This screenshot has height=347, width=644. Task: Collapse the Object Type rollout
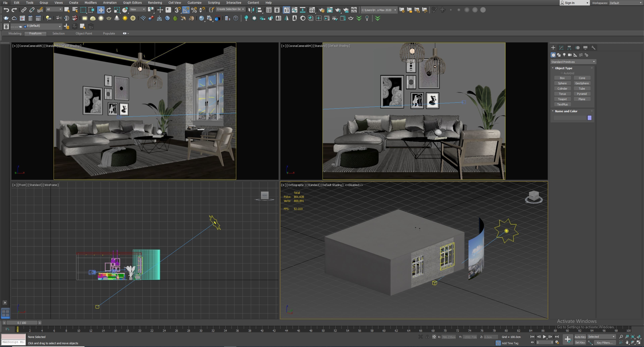point(563,68)
